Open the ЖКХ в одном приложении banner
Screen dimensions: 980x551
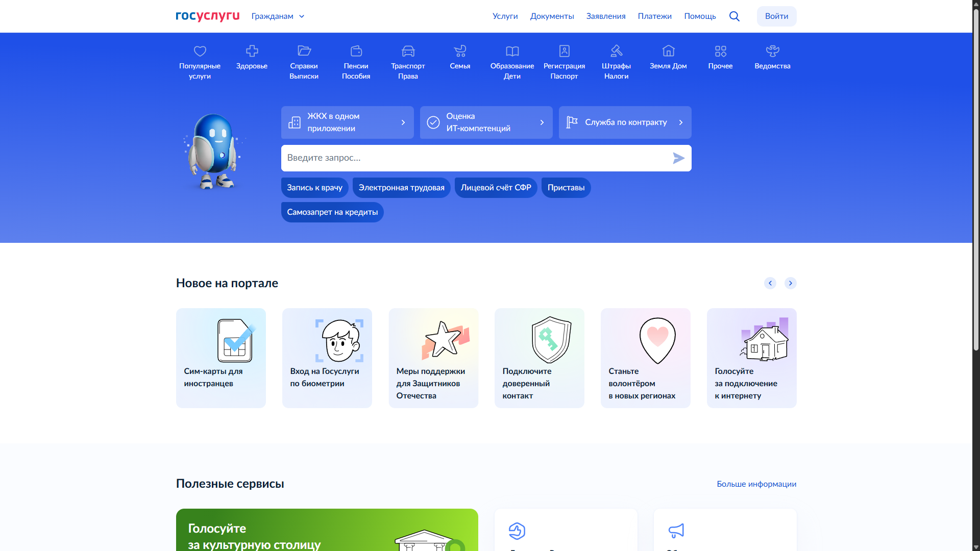pyautogui.click(x=347, y=122)
